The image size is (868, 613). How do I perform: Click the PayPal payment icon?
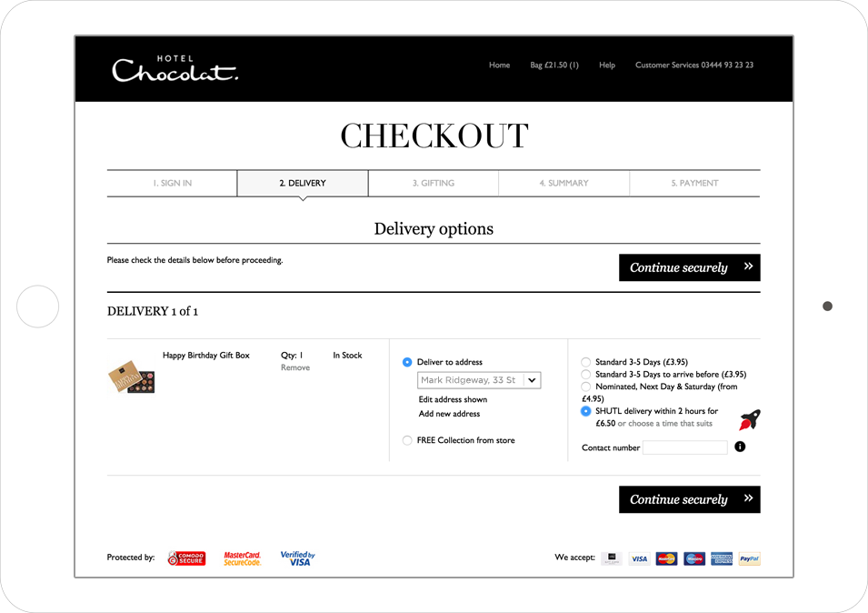(x=749, y=558)
